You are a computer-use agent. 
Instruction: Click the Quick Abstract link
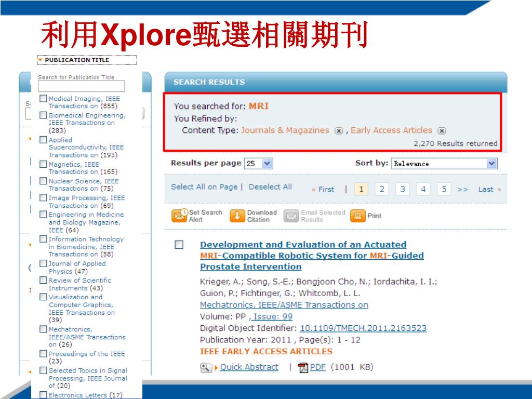tap(249, 367)
